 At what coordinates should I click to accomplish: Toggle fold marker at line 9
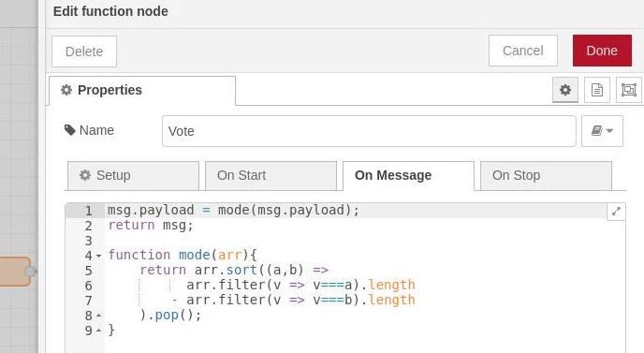(x=99, y=331)
